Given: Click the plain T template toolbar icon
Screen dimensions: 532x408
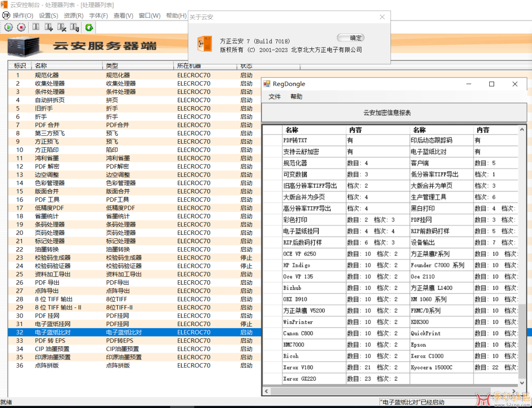Looking at the screenshot, I should coord(36,27).
